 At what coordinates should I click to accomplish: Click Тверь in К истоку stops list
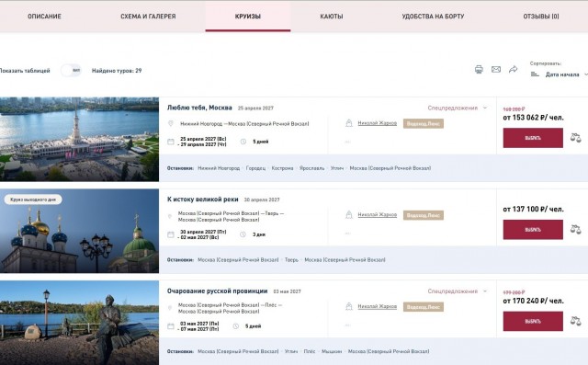tap(291, 259)
